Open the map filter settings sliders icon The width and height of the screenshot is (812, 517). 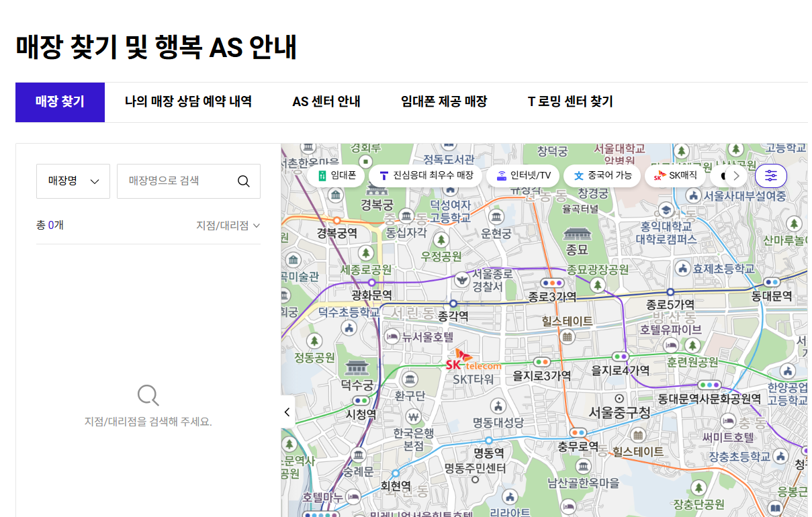771,176
